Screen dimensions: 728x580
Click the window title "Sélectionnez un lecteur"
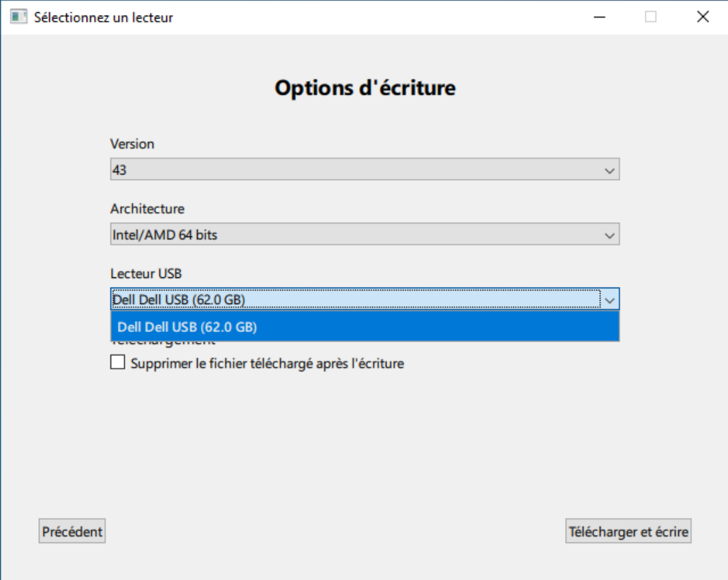pyautogui.click(x=104, y=18)
